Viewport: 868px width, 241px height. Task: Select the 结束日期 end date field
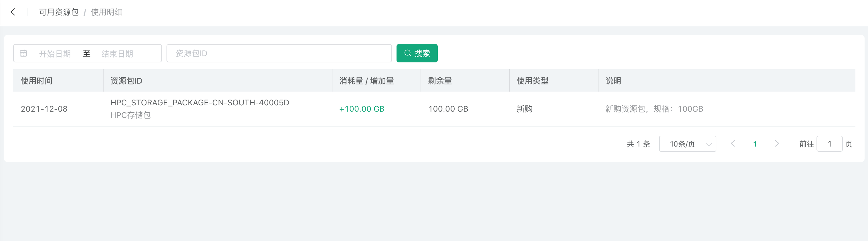[117, 54]
